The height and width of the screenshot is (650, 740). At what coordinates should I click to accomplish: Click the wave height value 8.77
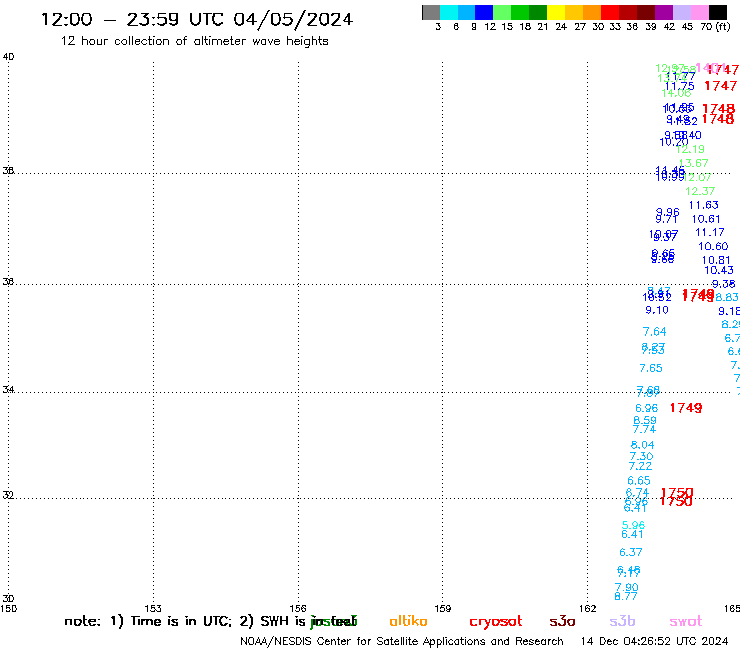coord(626,597)
